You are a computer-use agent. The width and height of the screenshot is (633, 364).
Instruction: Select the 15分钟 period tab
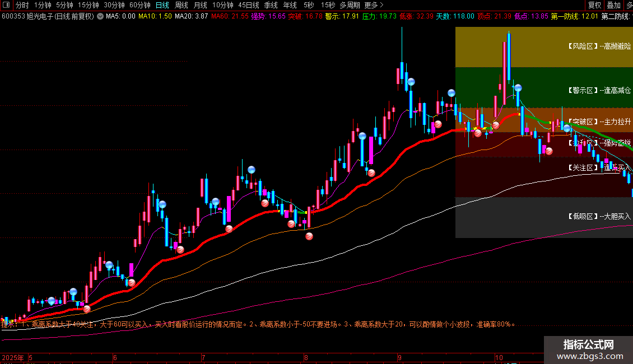point(89,5)
